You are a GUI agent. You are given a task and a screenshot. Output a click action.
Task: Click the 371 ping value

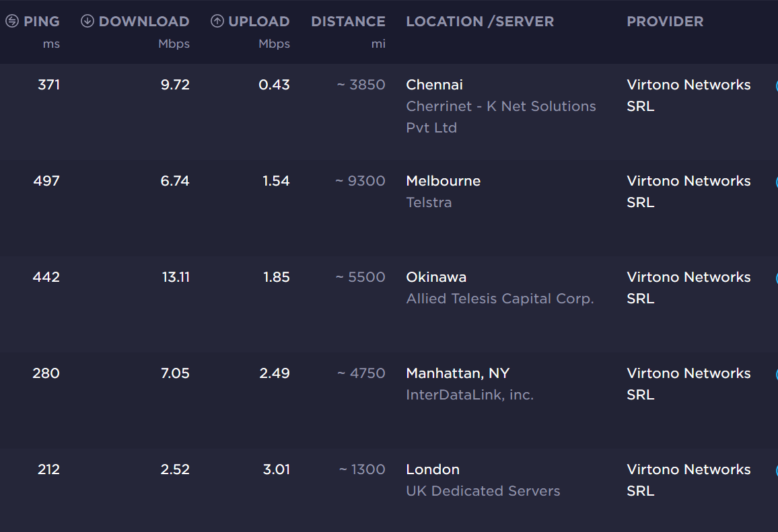(48, 85)
